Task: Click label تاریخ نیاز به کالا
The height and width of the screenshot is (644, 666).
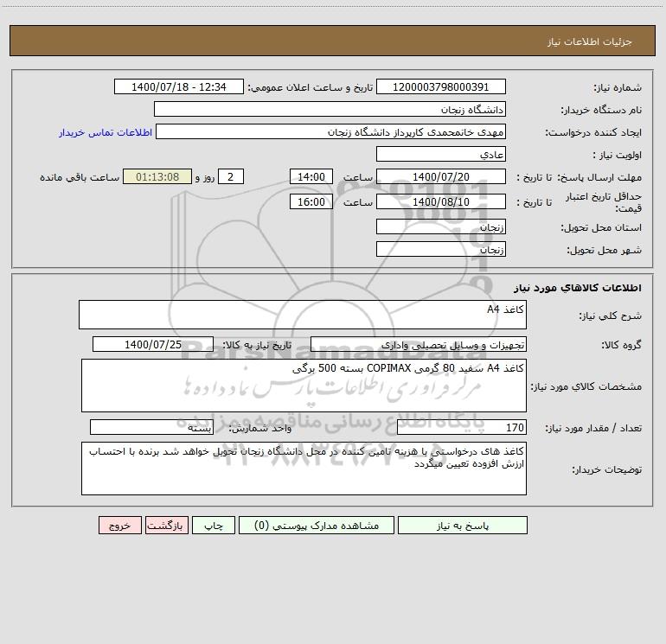Action: tap(257, 345)
